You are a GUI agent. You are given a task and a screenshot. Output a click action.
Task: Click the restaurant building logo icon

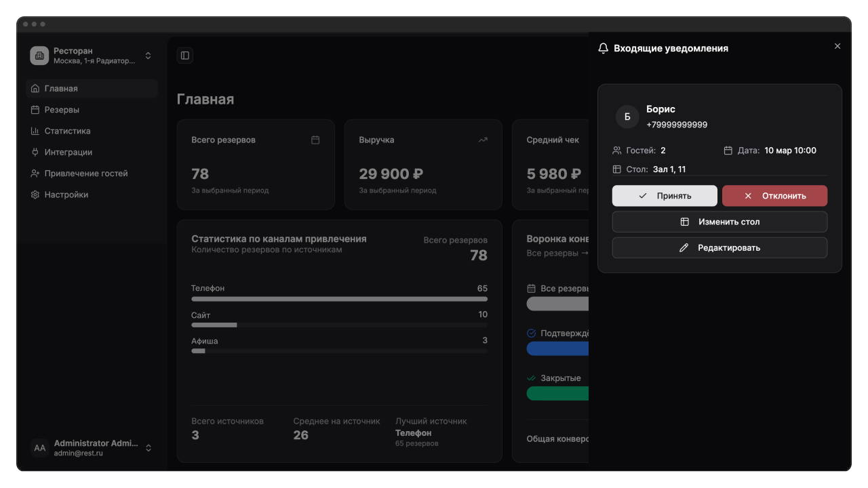(x=39, y=56)
